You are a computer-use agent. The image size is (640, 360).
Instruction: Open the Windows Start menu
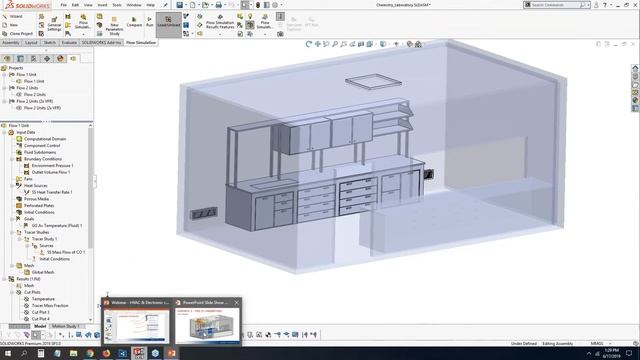[7, 353]
